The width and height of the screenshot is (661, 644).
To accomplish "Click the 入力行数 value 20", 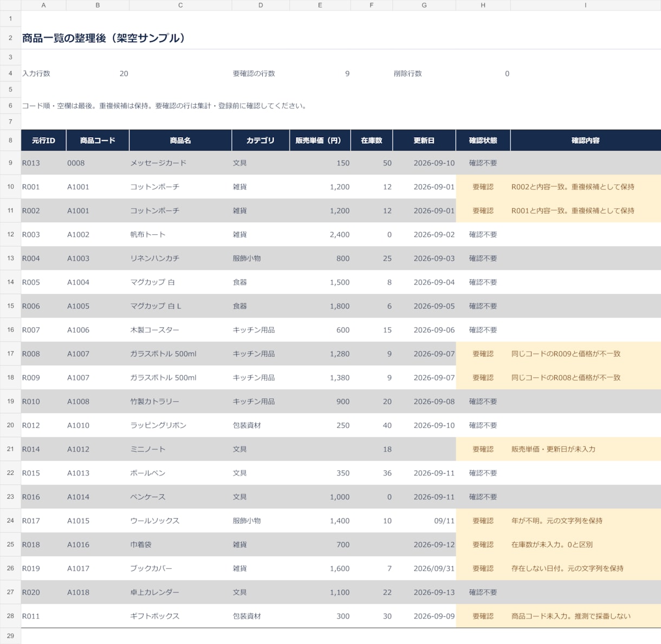I will pos(124,74).
